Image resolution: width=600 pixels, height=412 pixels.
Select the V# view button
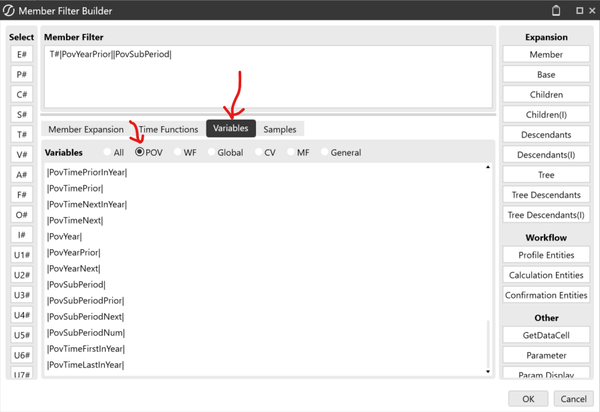(x=21, y=155)
